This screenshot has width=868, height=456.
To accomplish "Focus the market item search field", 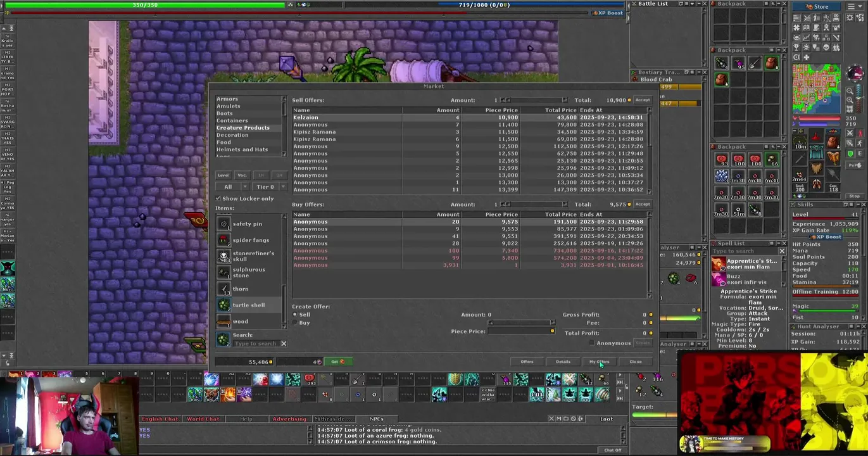I will pyautogui.click(x=256, y=343).
